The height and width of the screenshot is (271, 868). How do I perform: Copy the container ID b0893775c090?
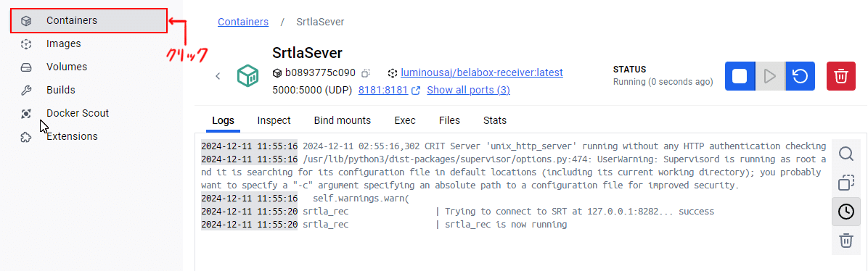coord(366,73)
